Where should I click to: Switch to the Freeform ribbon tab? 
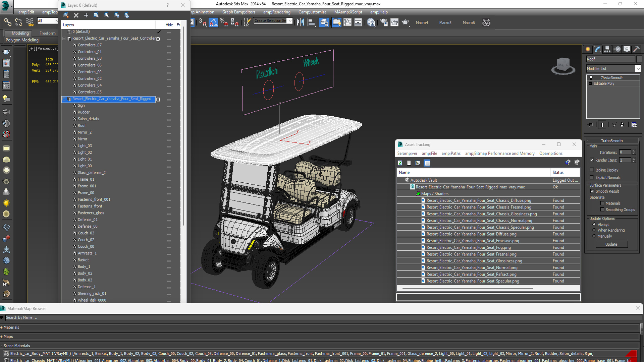click(47, 33)
